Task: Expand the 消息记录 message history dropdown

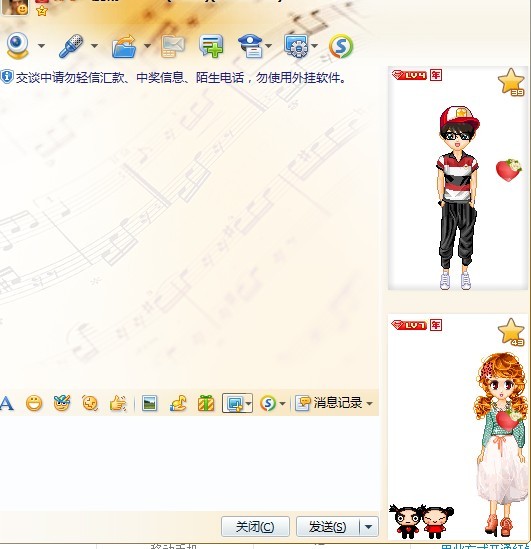Action: [369, 404]
